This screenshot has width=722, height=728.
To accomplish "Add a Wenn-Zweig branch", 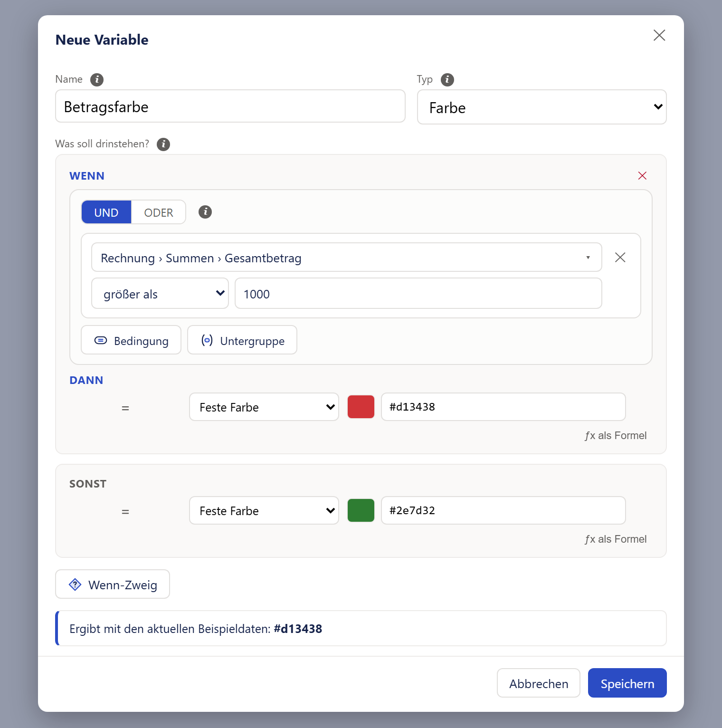I will (x=113, y=584).
